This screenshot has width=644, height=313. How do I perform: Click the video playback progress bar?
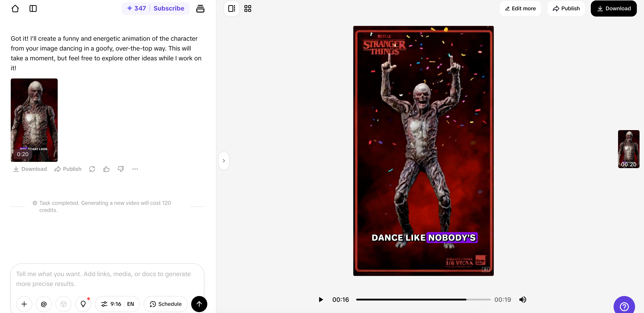tap(423, 299)
